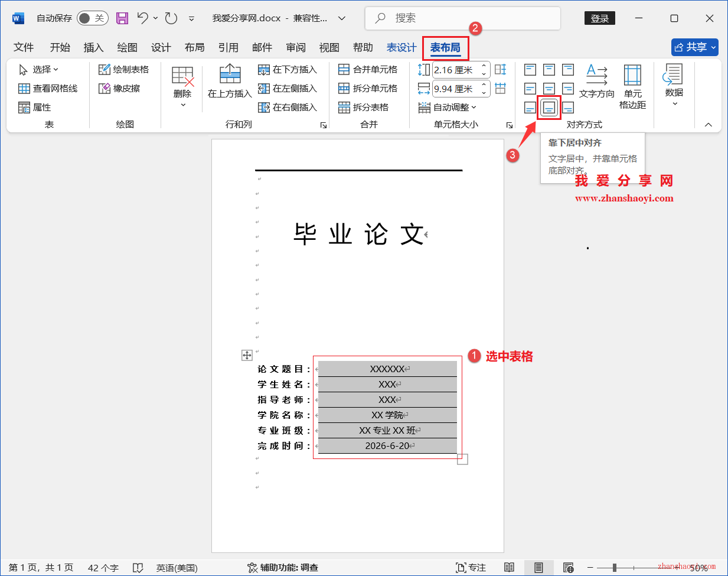Image resolution: width=728 pixels, height=576 pixels.
Task: Select the 绘制表格 draw table tool
Action: pos(123,70)
